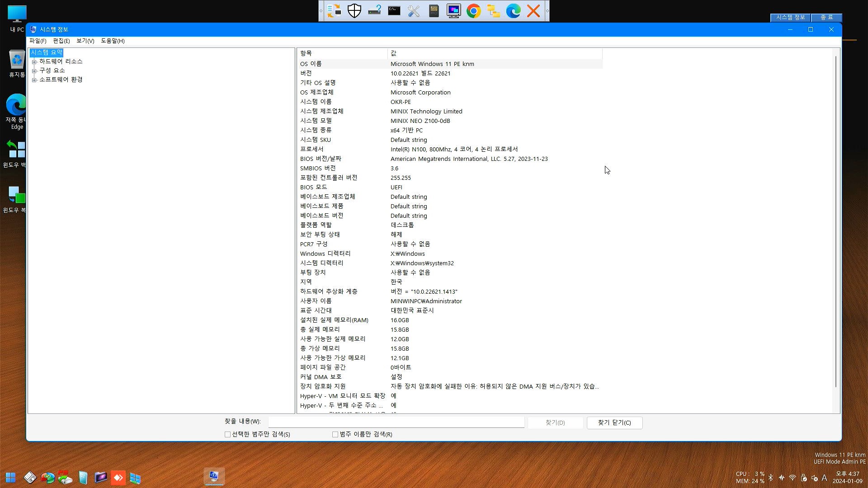The height and width of the screenshot is (488, 868).
Task: Open the Wi-Fi tray icon
Action: tap(793, 478)
